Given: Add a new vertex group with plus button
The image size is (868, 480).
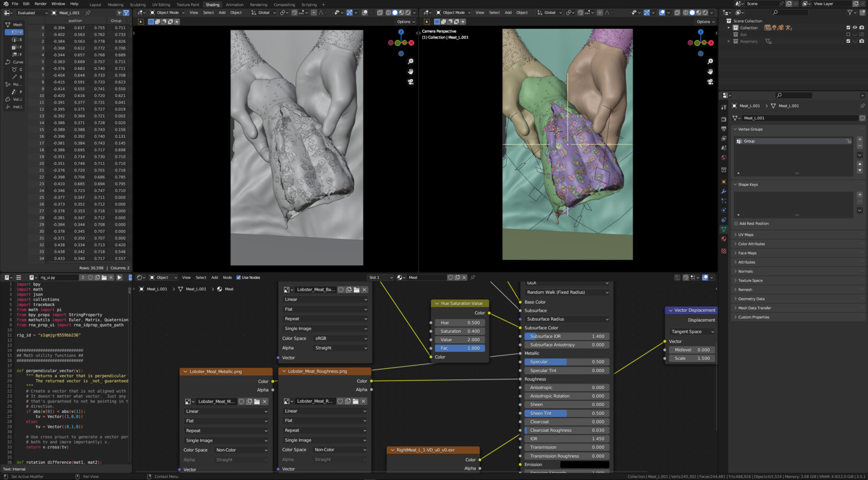Looking at the screenshot, I should pyautogui.click(x=860, y=139).
